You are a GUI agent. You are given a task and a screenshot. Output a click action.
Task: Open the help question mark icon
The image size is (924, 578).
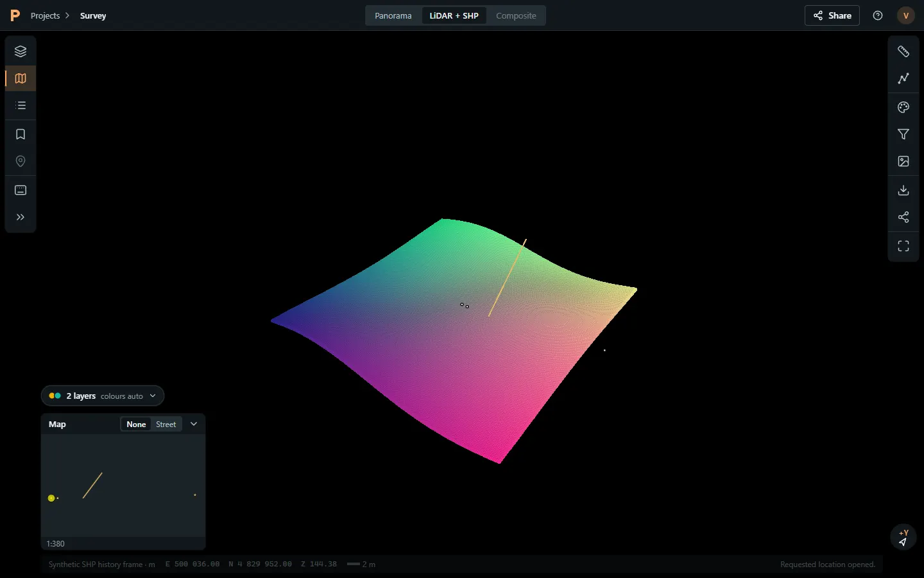coord(878,15)
